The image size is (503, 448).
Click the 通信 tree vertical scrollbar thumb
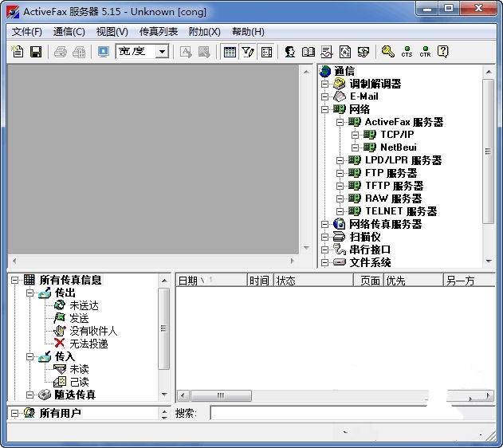[488, 151]
